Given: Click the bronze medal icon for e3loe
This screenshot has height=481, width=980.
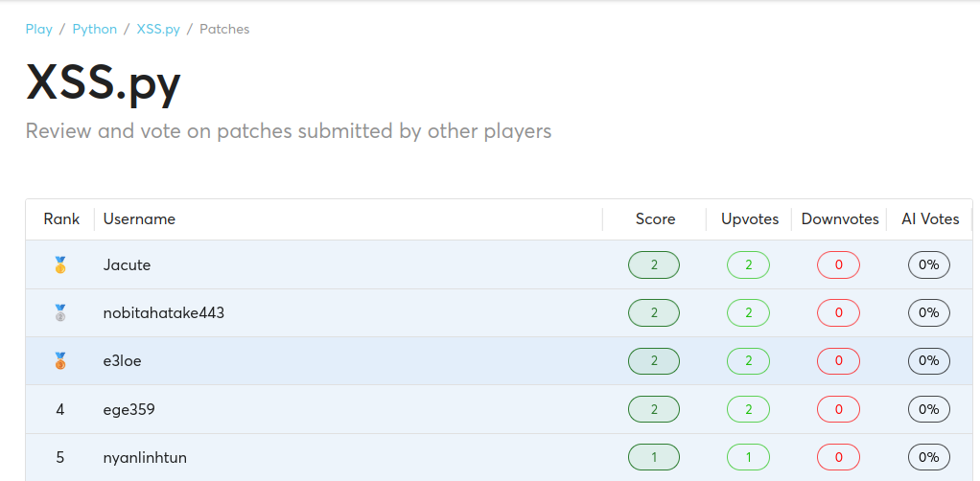Looking at the screenshot, I should point(60,361).
